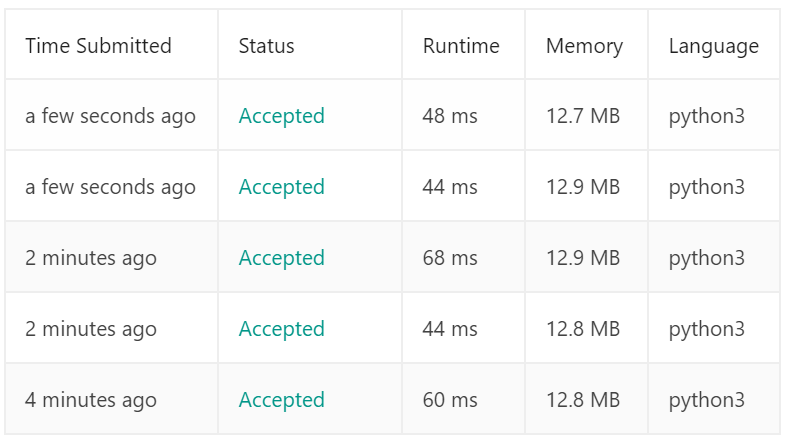Click the Status column header
This screenshot has width=790, height=435.
click(x=266, y=45)
